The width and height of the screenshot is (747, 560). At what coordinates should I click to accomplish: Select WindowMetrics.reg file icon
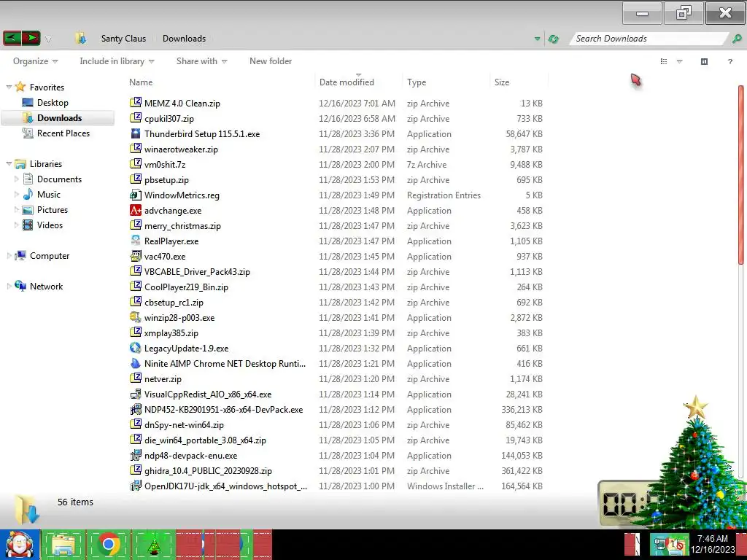point(136,194)
